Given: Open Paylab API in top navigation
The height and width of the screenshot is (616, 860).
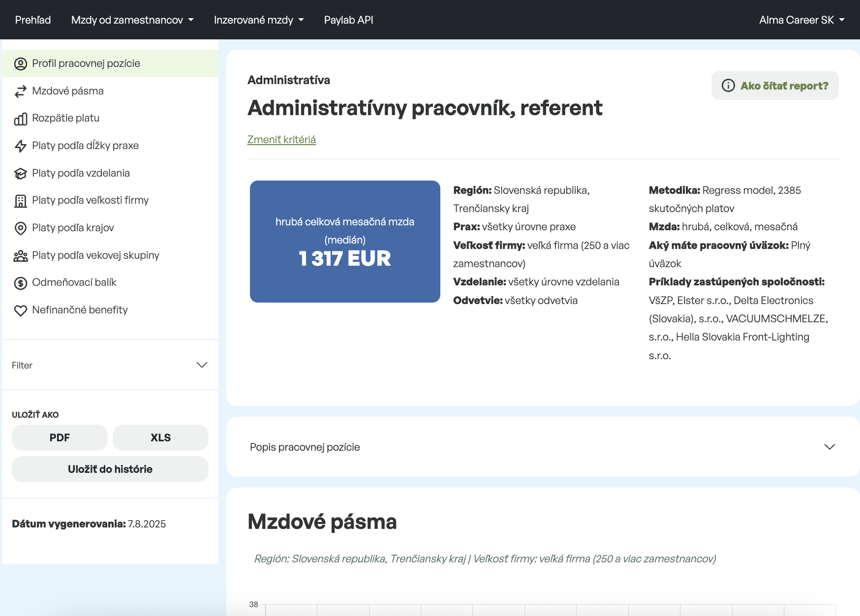Looking at the screenshot, I should pos(348,20).
